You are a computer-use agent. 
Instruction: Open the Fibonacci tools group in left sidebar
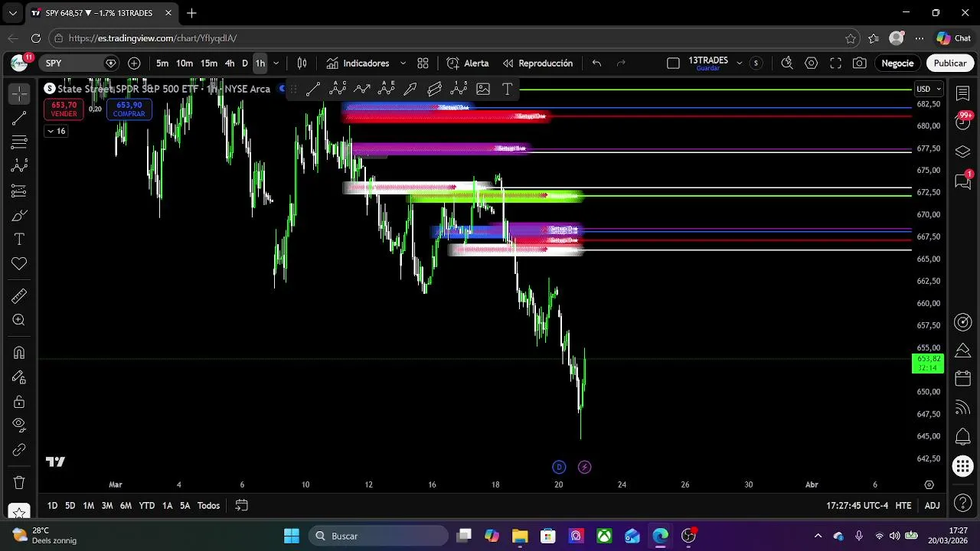19,142
